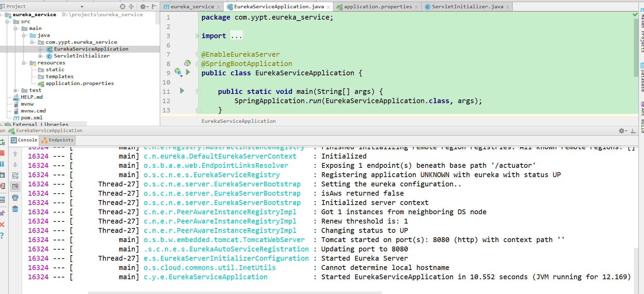Click Dump Threads camera icon

pyautogui.click(x=2, y=175)
